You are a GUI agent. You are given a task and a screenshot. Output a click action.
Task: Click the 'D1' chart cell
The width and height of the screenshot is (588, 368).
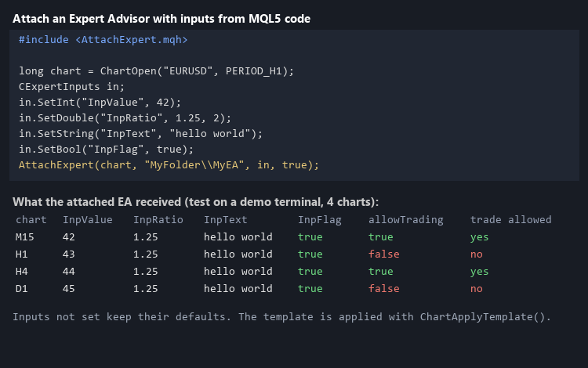click(x=22, y=289)
